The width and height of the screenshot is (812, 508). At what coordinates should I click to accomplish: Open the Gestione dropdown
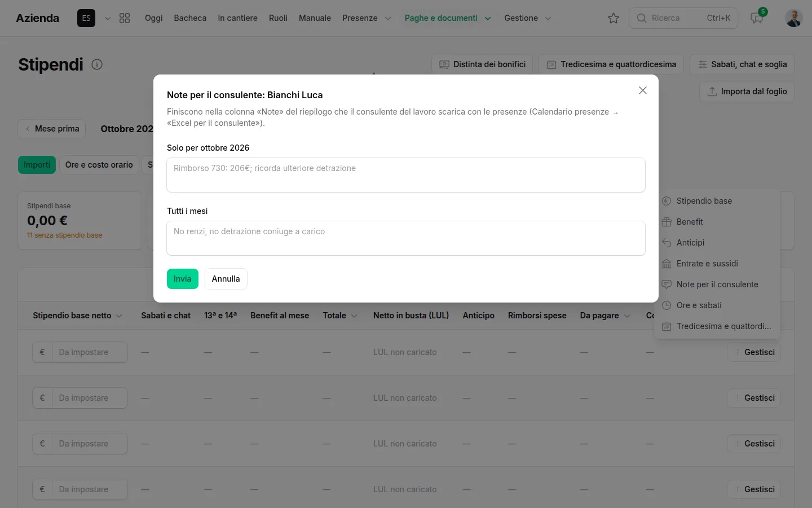[x=528, y=18]
